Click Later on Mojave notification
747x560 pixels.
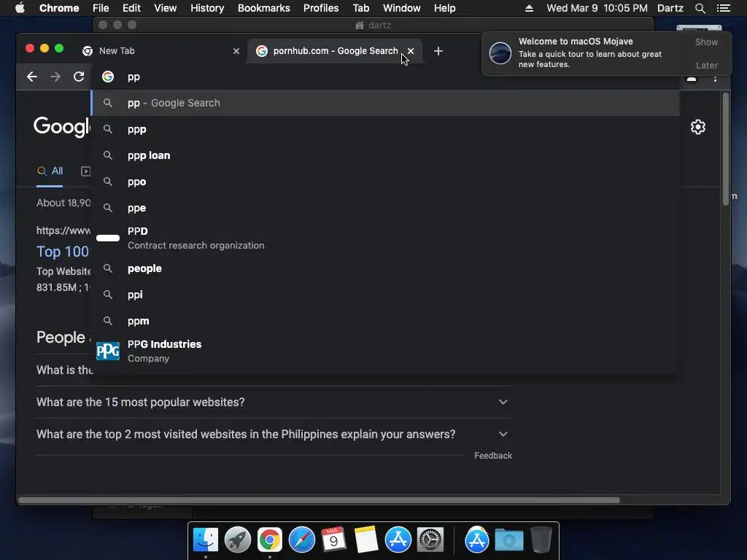(706, 65)
